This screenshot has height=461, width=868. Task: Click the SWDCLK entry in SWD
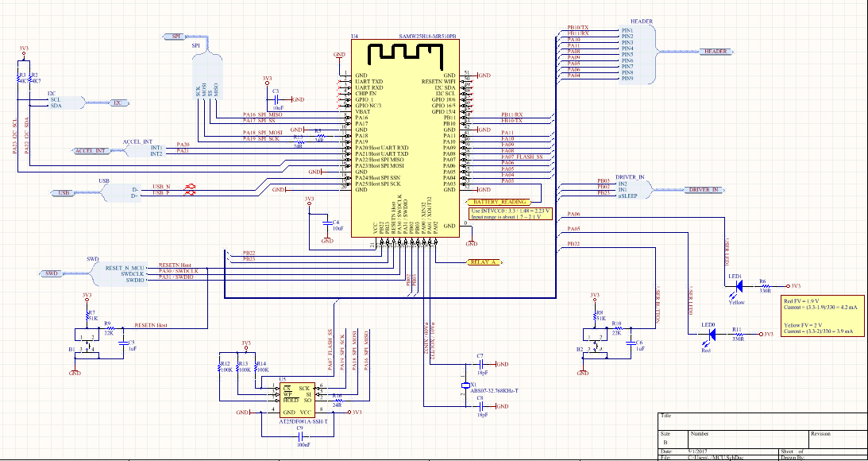133,273
